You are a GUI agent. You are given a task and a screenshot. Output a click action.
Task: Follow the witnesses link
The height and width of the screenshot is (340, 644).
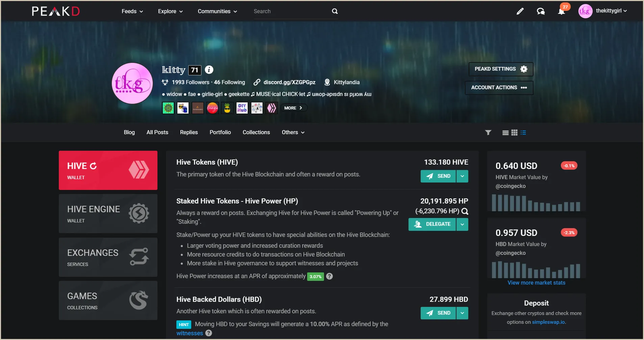(190, 333)
